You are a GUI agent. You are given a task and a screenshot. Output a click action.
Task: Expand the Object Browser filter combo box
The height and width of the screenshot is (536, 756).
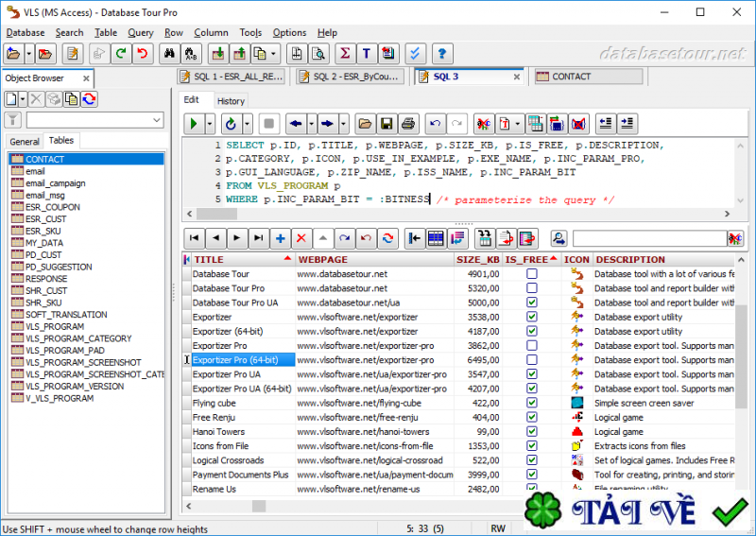[157, 120]
